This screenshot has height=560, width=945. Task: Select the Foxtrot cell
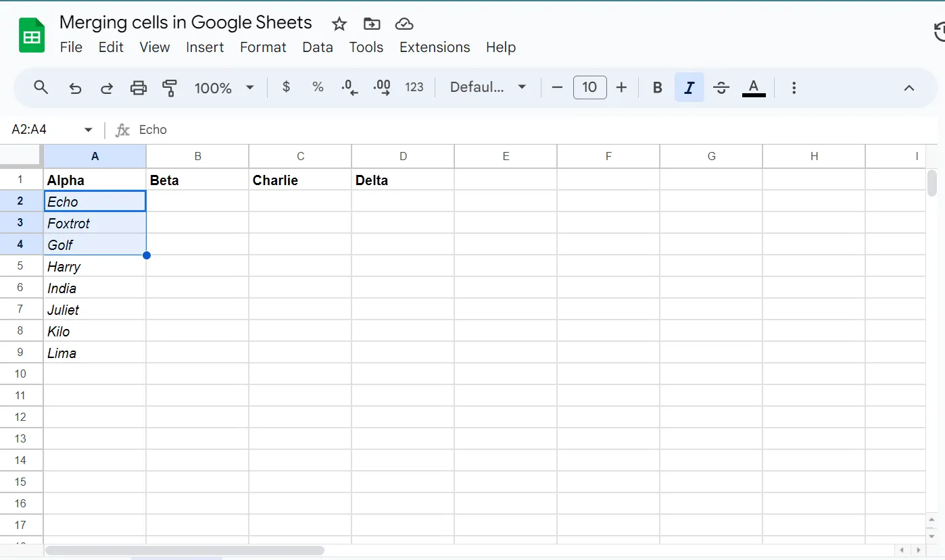coord(95,223)
